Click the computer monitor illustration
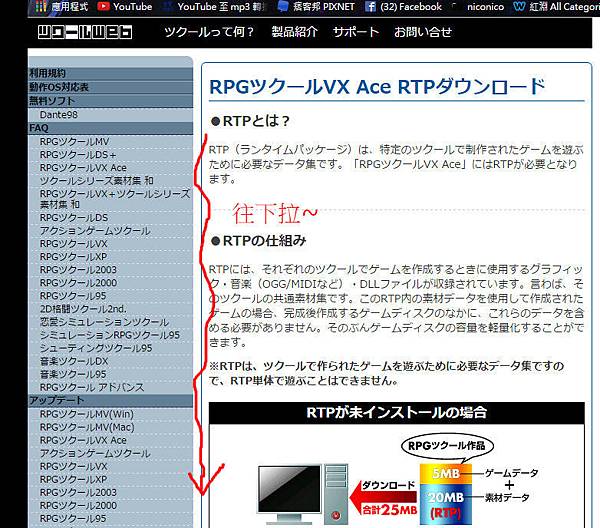This screenshot has width=600, height=528. tap(290, 493)
